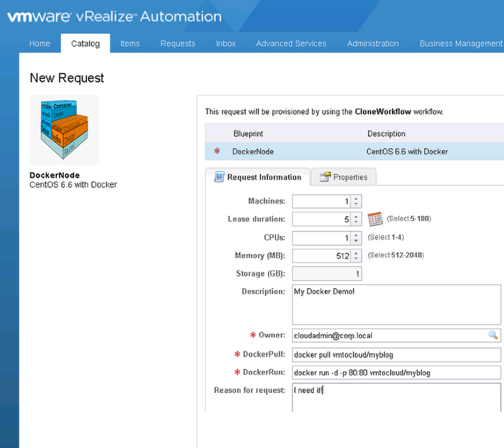504x448 pixels.
Task: Click the Description text area
Action: coord(396,304)
